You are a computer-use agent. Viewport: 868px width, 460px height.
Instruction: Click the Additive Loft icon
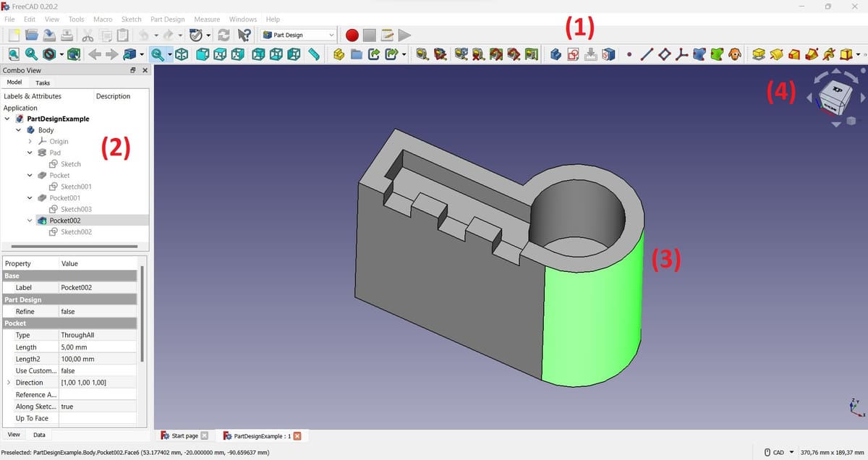point(793,54)
